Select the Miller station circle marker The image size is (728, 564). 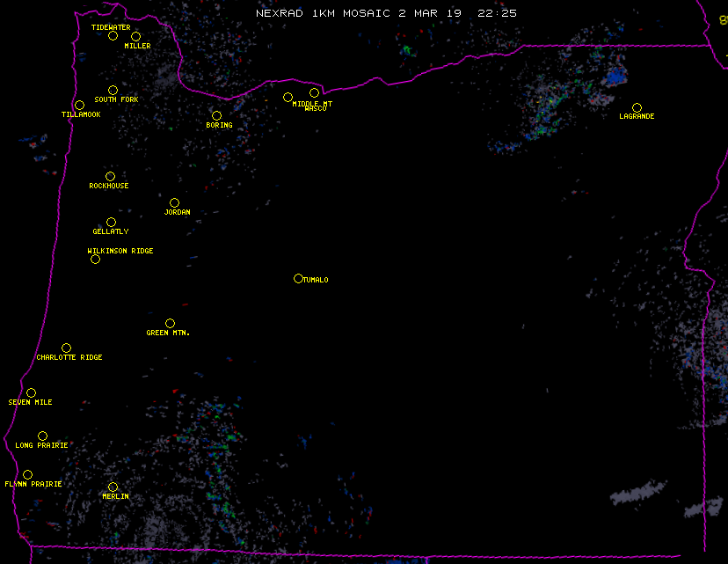(x=135, y=37)
